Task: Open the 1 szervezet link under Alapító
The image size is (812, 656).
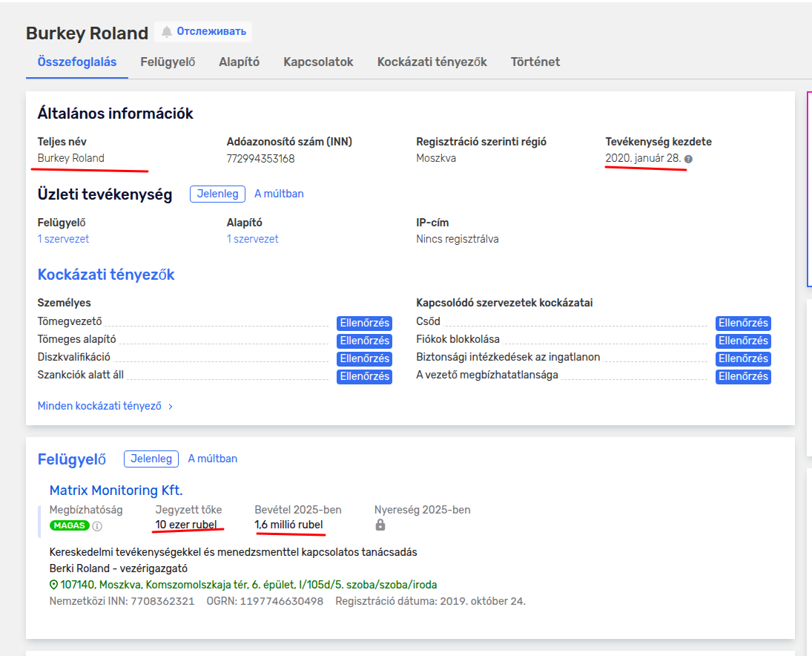Action: click(x=253, y=239)
